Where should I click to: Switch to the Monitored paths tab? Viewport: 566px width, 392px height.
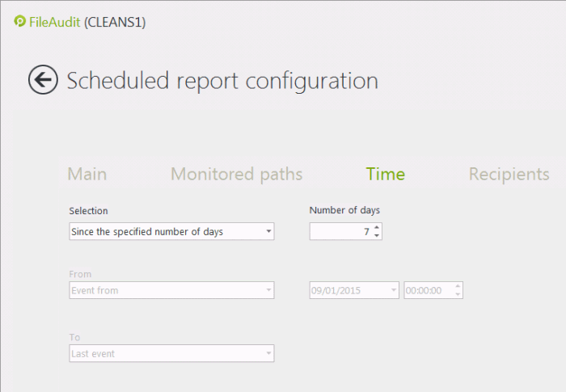[x=236, y=175]
